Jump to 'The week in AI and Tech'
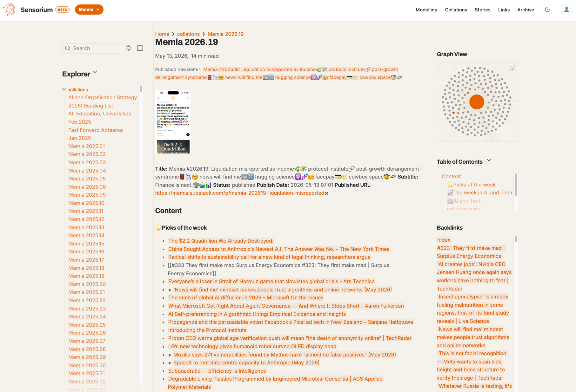 click(x=479, y=193)
